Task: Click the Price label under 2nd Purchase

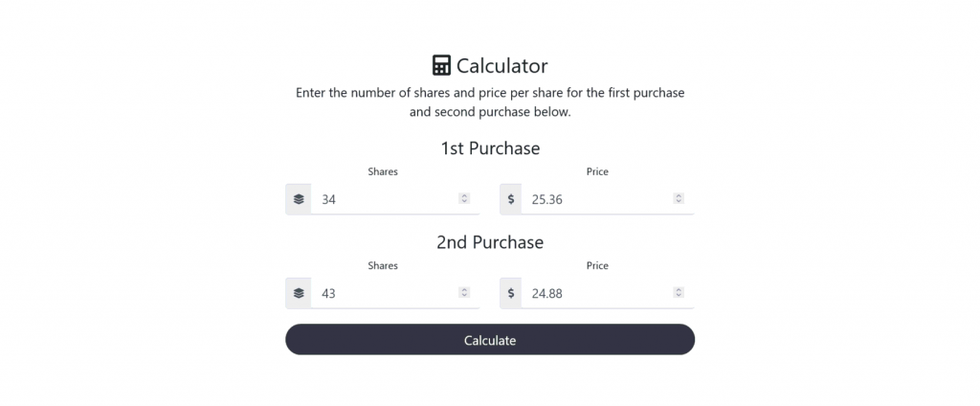Action: 597,266
